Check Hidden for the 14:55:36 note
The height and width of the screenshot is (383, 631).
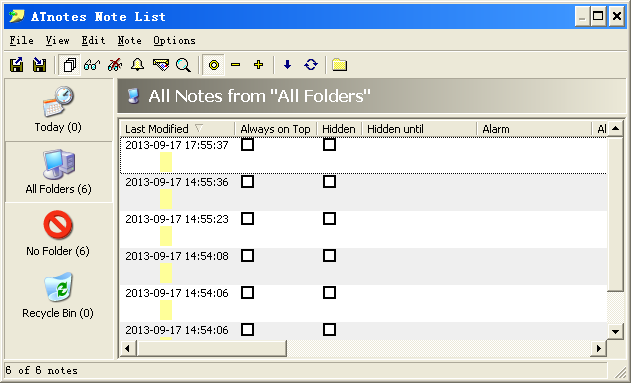tap(330, 181)
